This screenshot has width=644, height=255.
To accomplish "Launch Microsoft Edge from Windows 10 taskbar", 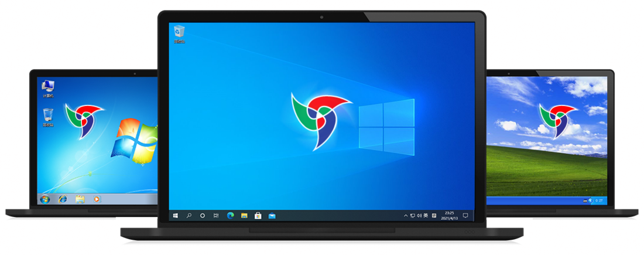I will 231,216.
